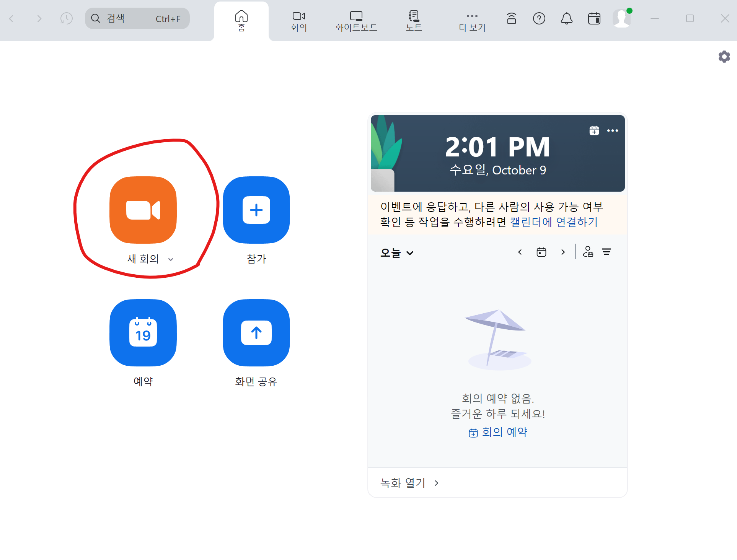Click the history clock icon
Screen dimensions: 737x560
(66, 18)
